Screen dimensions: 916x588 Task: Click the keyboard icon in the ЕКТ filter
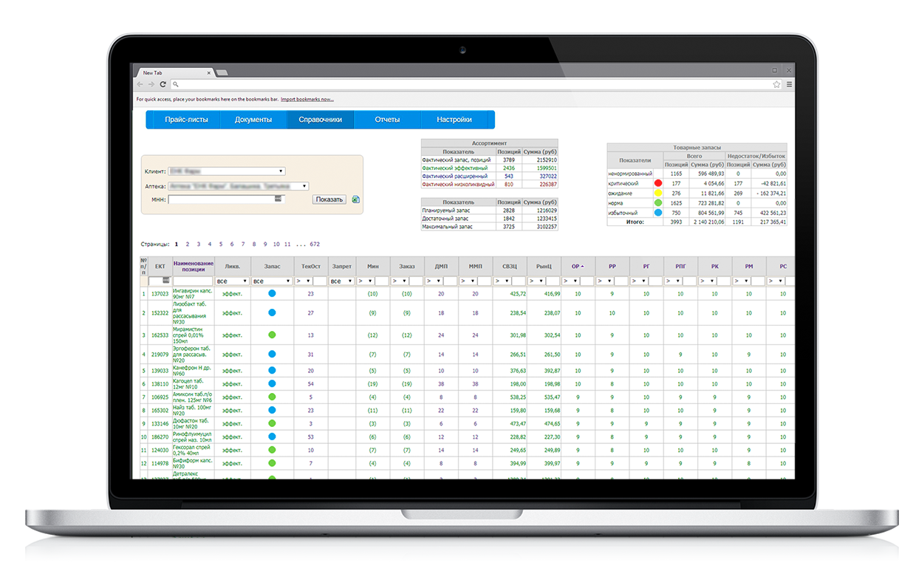point(166,281)
